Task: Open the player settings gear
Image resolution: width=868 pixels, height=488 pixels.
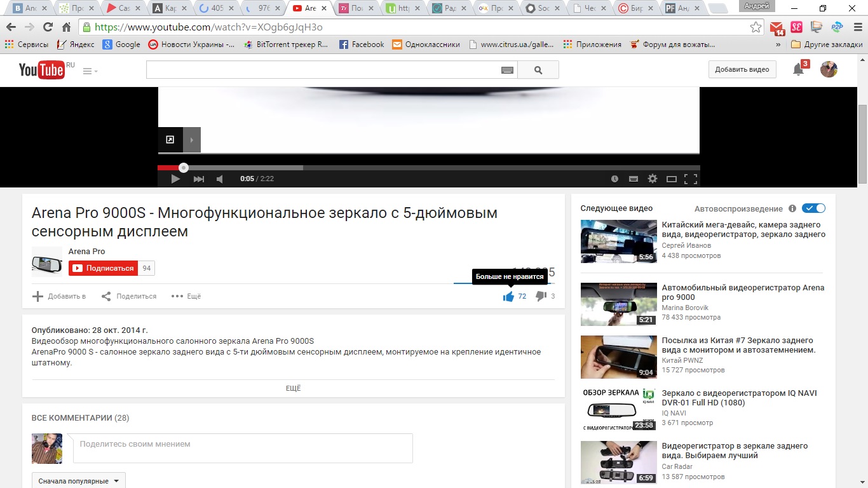Action: 653,179
